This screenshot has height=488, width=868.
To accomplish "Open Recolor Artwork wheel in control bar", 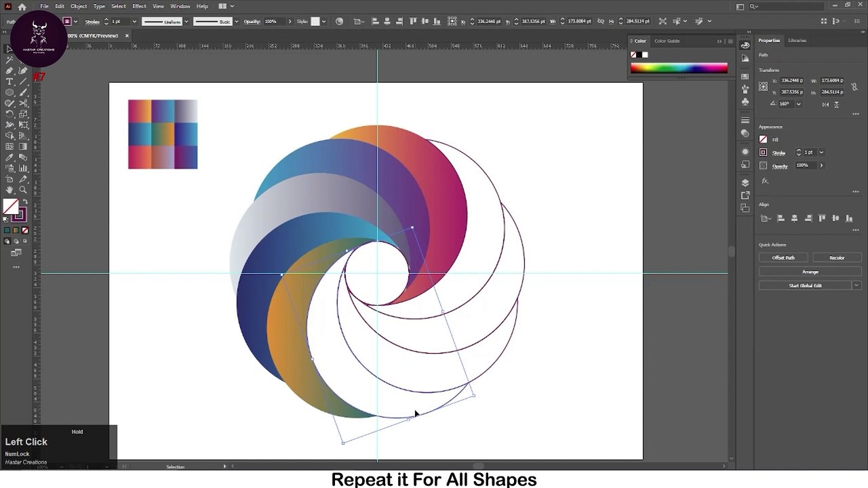I will [340, 22].
